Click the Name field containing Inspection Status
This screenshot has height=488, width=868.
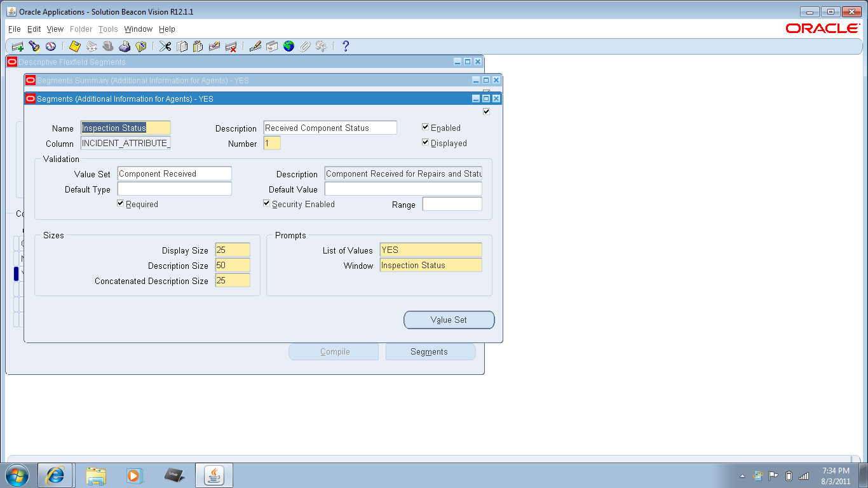pyautogui.click(x=126, y=128)
